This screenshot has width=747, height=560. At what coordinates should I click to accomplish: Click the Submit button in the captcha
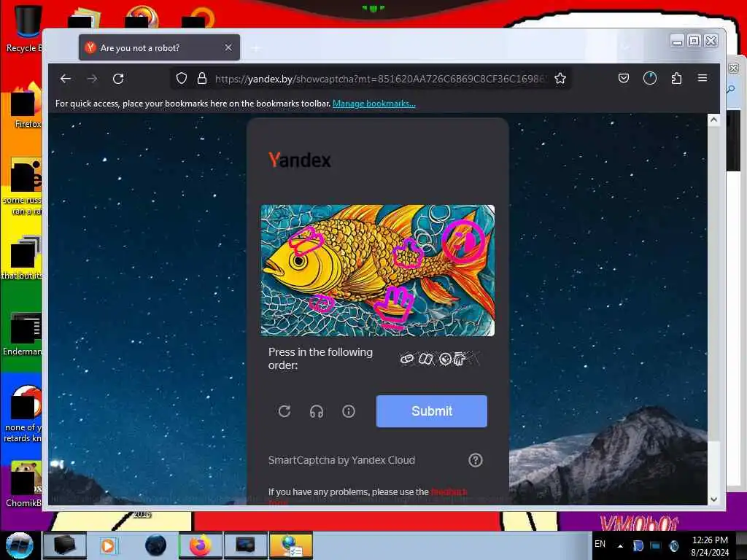pyautogui.click(x=432, y=411)
